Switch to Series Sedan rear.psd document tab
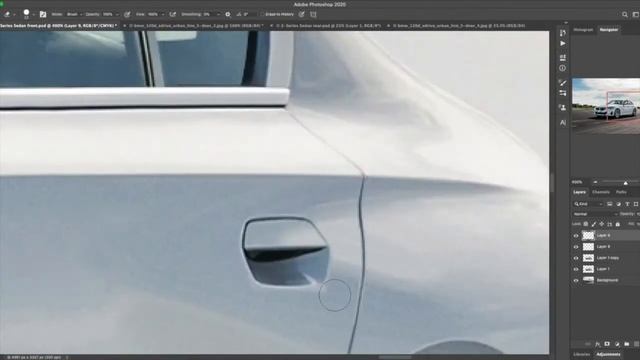 click(x=329, y=26)
